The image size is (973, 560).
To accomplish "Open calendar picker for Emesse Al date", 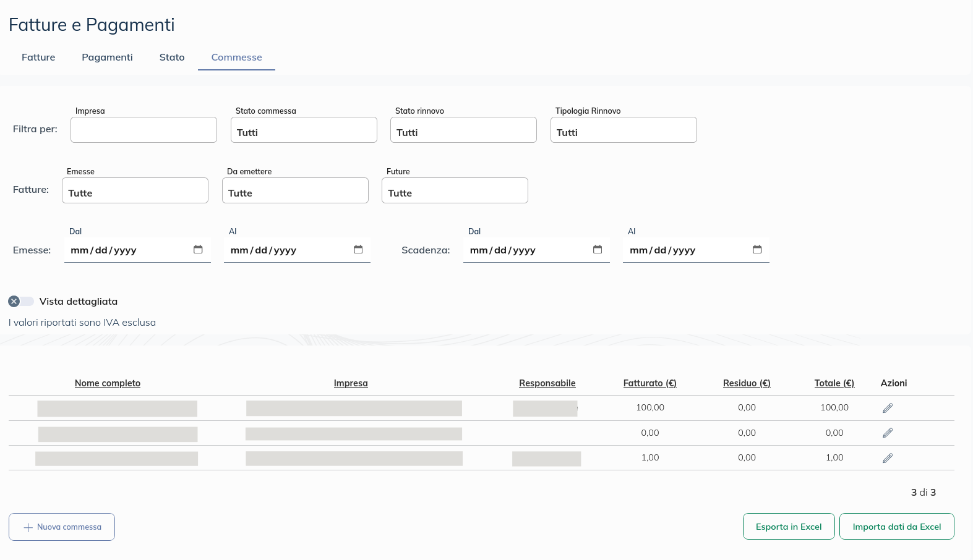I will 358,250.
